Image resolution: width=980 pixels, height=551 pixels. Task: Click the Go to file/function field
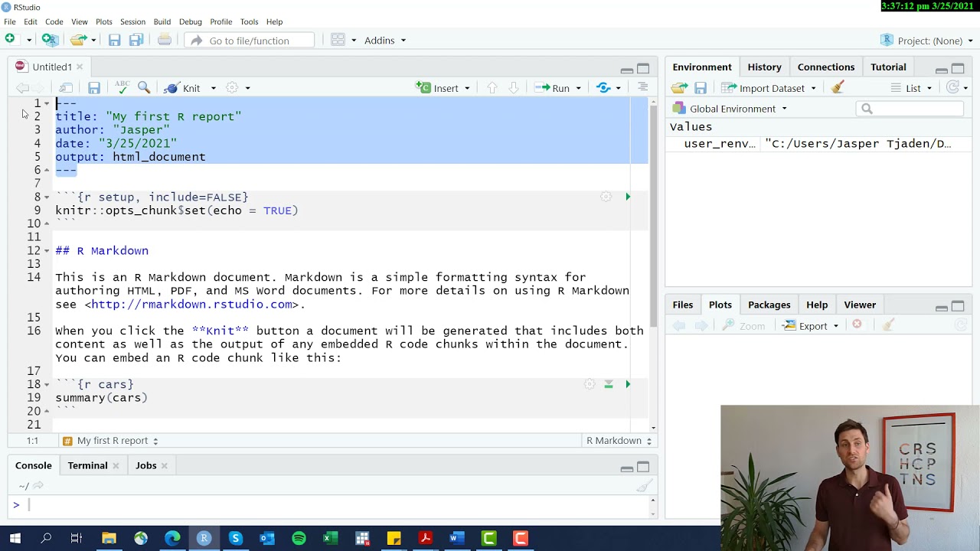point(250,41)
